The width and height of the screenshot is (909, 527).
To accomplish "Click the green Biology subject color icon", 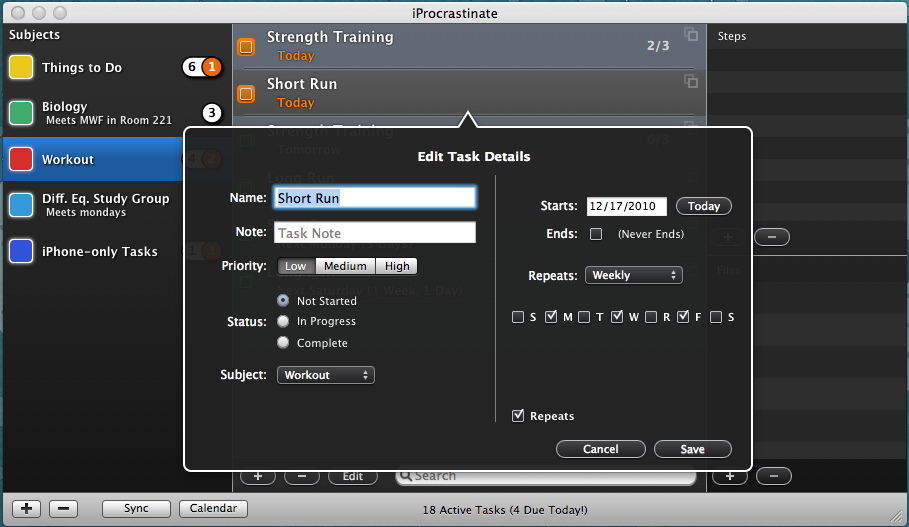I will (x=21, y=112).
